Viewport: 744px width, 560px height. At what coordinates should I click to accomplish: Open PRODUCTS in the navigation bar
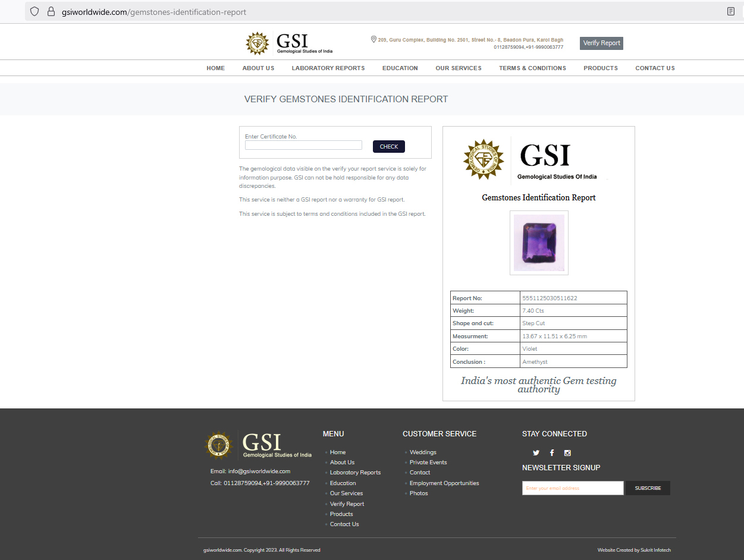tap(601, 68)
